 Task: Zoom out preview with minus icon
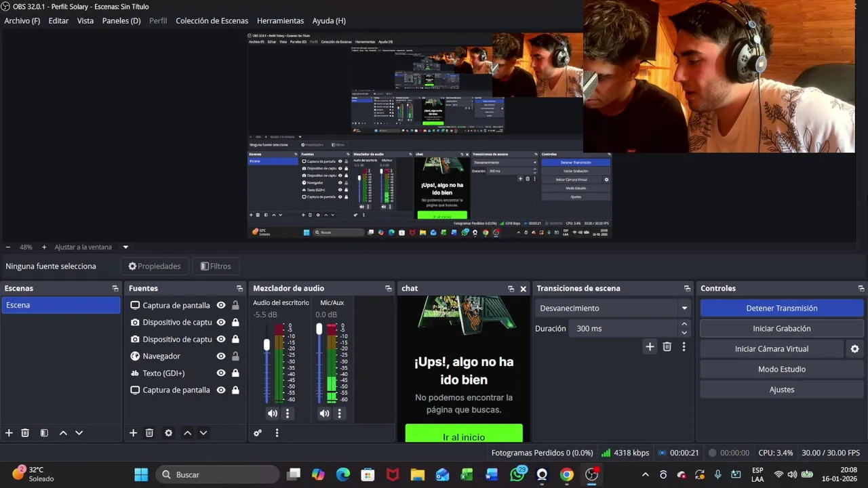tap(8, 247)
